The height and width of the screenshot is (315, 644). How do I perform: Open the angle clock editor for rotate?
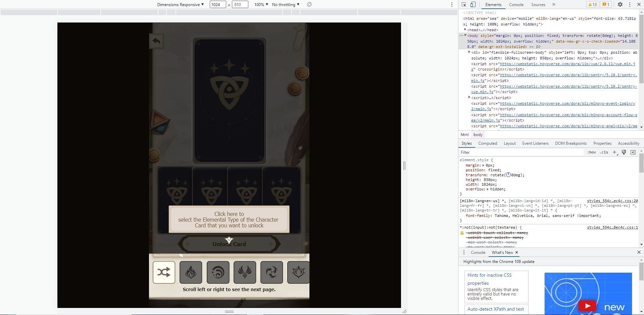(508, 175)
